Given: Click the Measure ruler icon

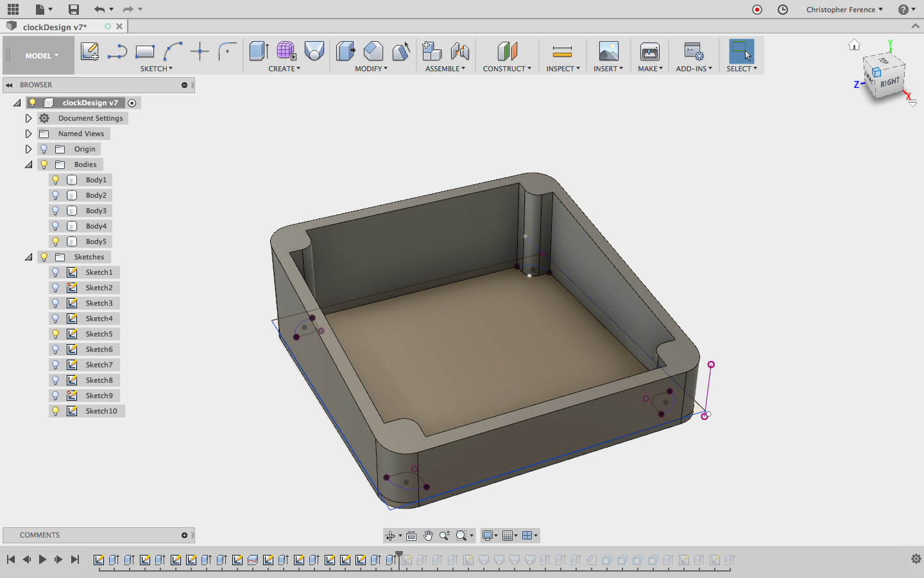Looking at the screenshot, I should tap(562, 51).
